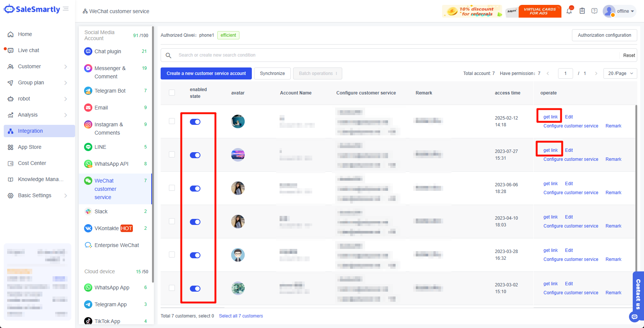Expand the Customer menu in sidebar
This screenshot has width=644, height=328.
coord(38,66)
